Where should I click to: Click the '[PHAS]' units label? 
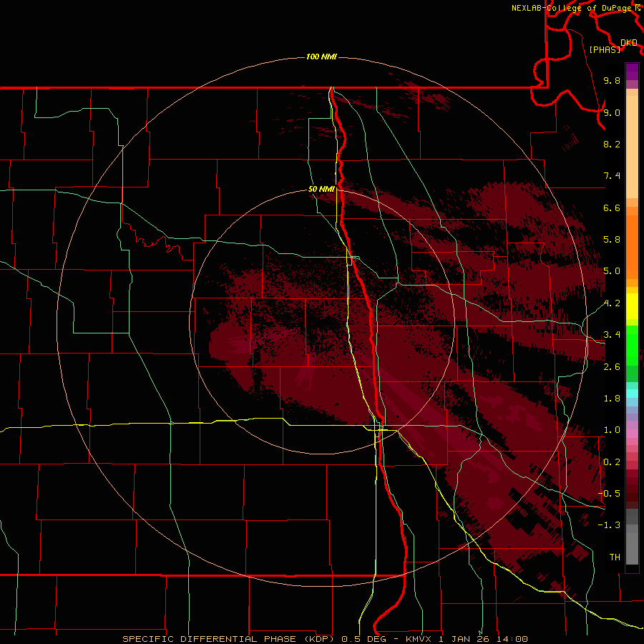coord(605,49)
